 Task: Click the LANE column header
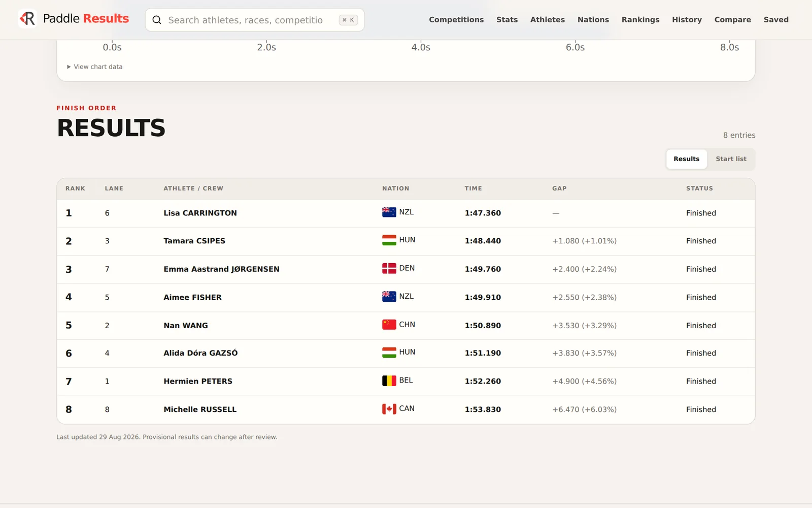click(x=114, y=188)
